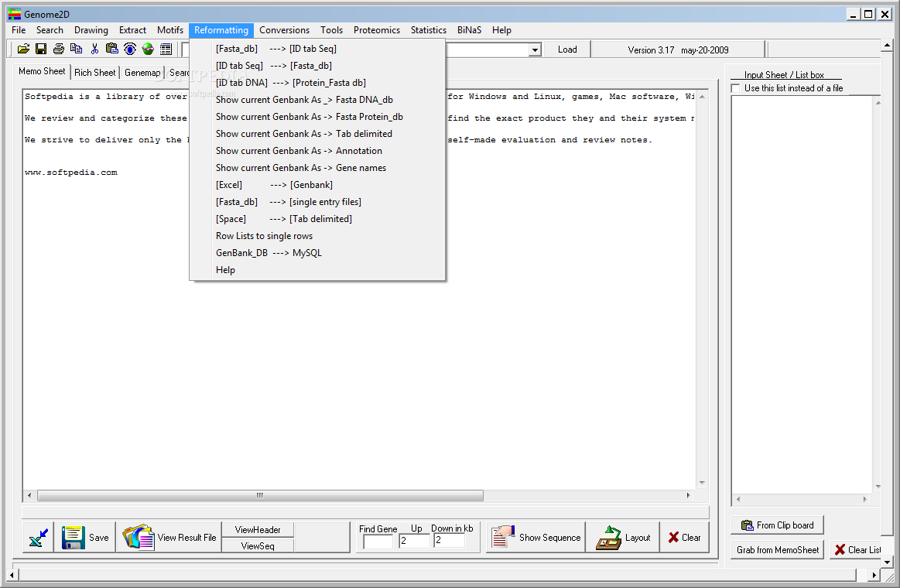
Task: Click the open folder toolbar icon
Action: [23, 50]
